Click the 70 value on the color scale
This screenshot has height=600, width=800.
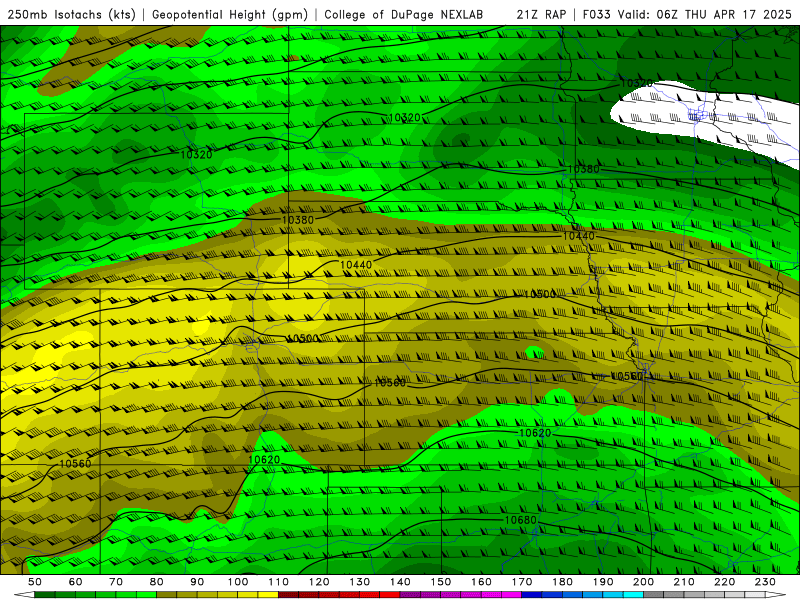116,582
